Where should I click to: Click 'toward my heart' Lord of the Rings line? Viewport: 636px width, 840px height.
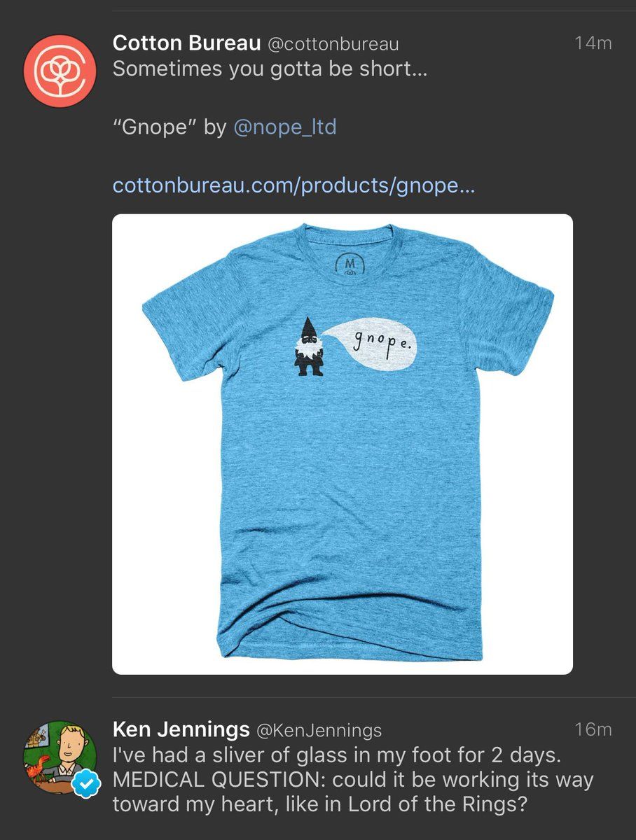[x=319, y=804]
